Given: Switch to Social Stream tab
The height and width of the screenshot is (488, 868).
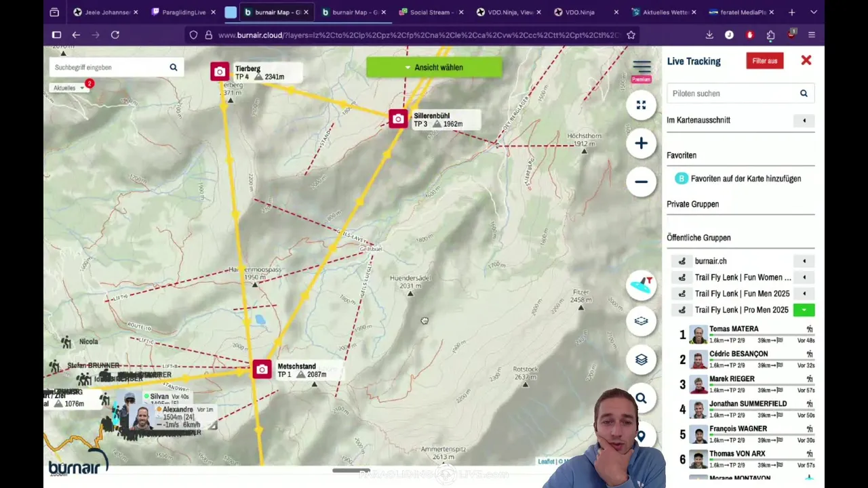Looking at the screenshot, I should (x=431, y=12).
